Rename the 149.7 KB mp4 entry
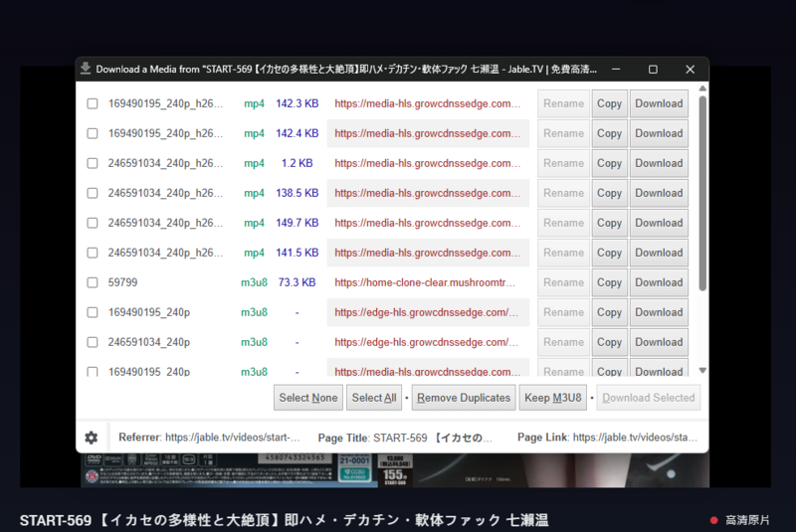This screenshot has width=796, height=532. click(x=563, y=223)
